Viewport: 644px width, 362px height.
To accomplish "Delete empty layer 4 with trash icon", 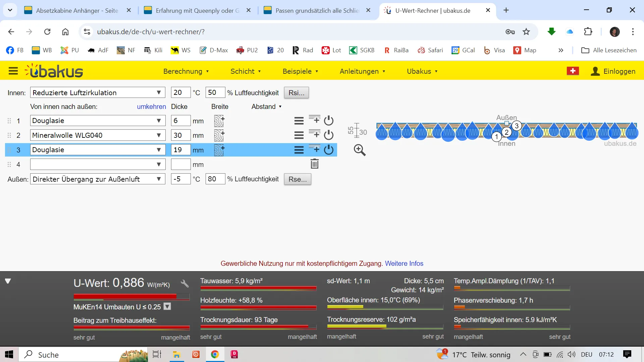I will click(314, 164).
